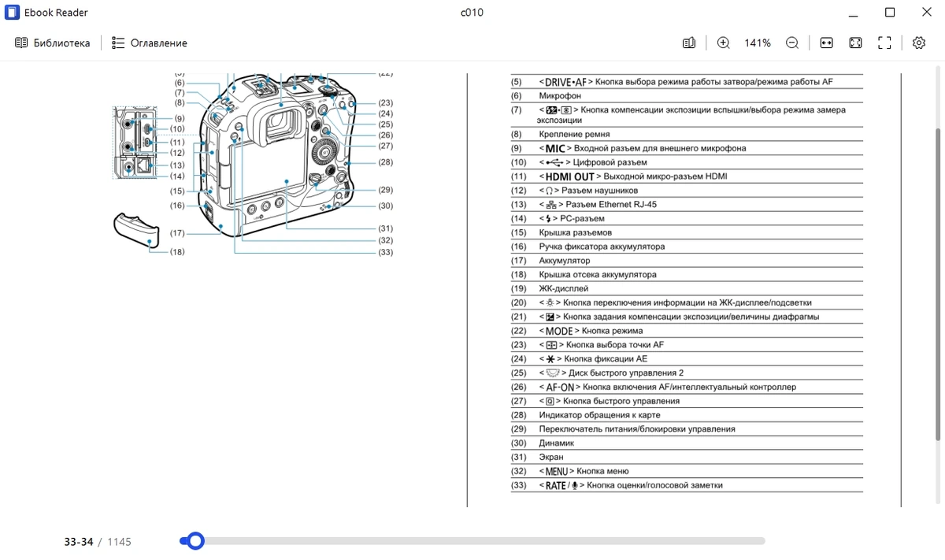Select row (19) ЖК-дисплей
Viewport: 945px width, 560px height.
click(x=687, y=289)
